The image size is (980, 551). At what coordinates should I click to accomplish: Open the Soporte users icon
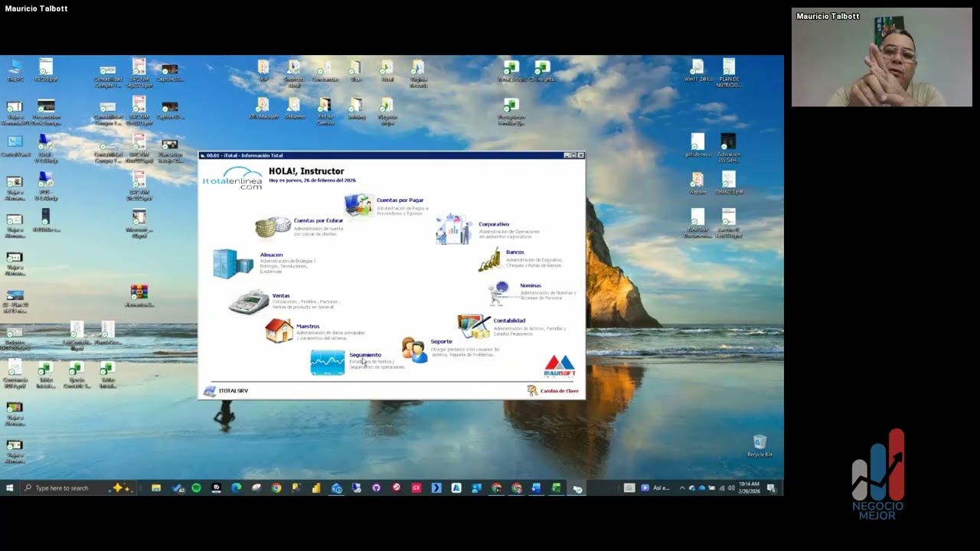[414, 349]
